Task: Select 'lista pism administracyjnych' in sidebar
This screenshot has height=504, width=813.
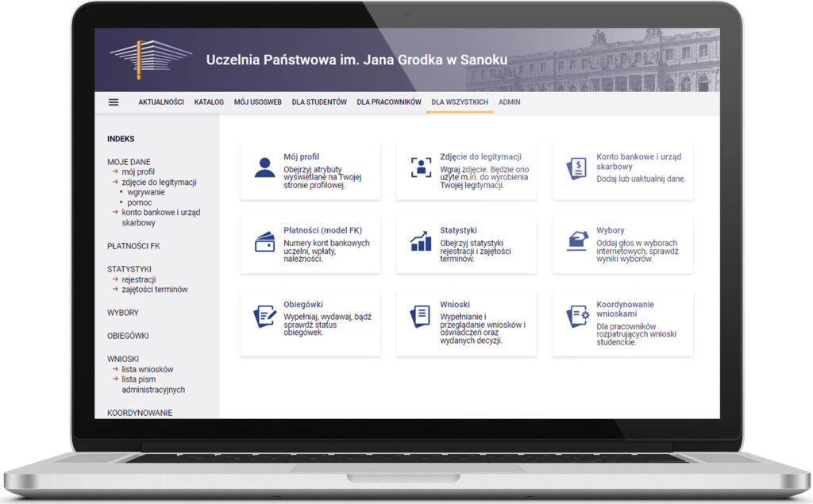Action: pyautogui.click(x=153, y=384)
